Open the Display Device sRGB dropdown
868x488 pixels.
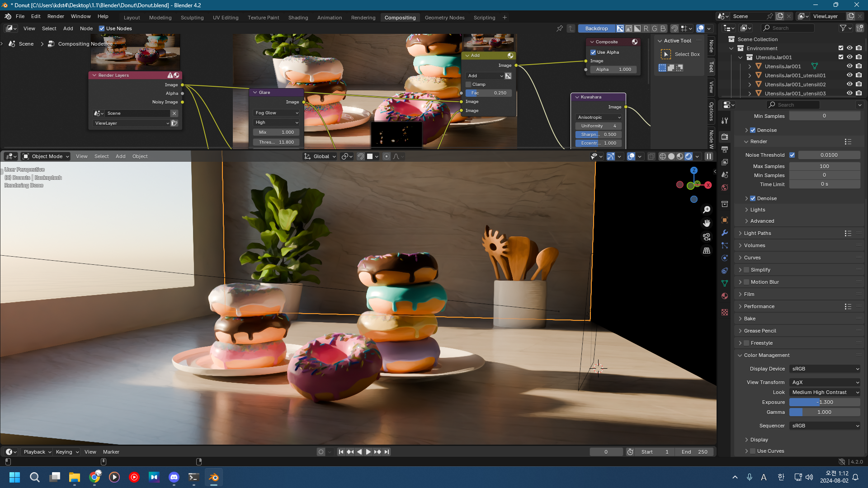coord(825,369)
